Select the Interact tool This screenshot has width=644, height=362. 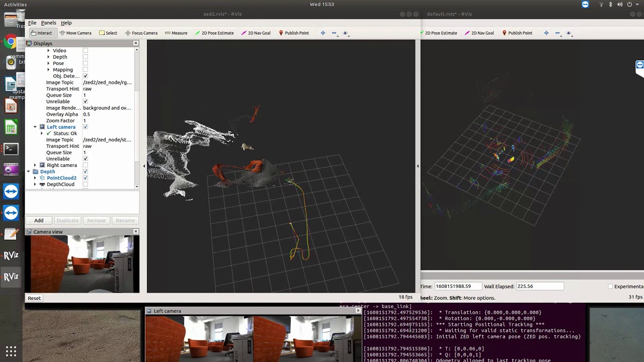[x=41, y=33]
